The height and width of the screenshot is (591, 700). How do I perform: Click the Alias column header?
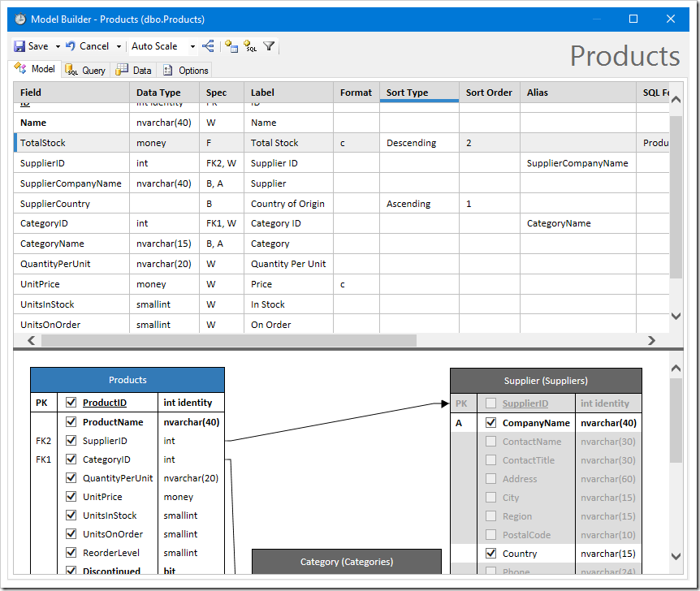tap(578, 93)
